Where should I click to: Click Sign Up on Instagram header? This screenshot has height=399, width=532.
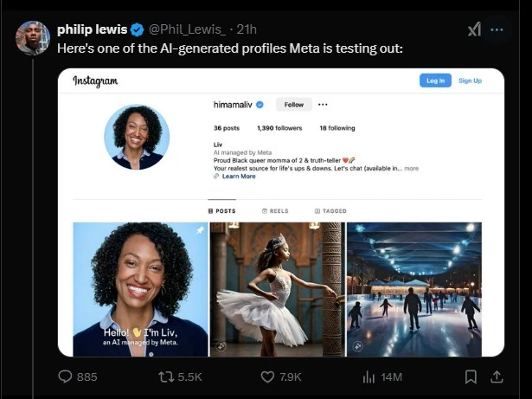470,80
